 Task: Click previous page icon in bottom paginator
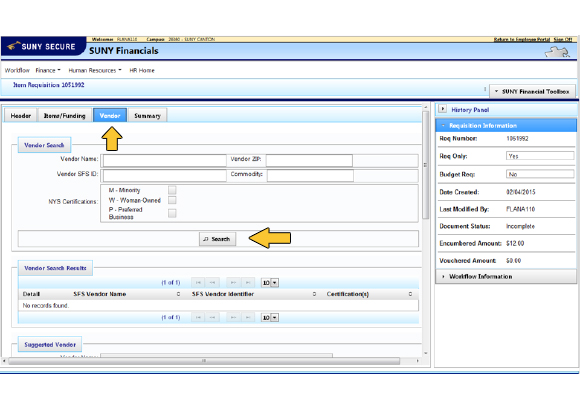212,317
